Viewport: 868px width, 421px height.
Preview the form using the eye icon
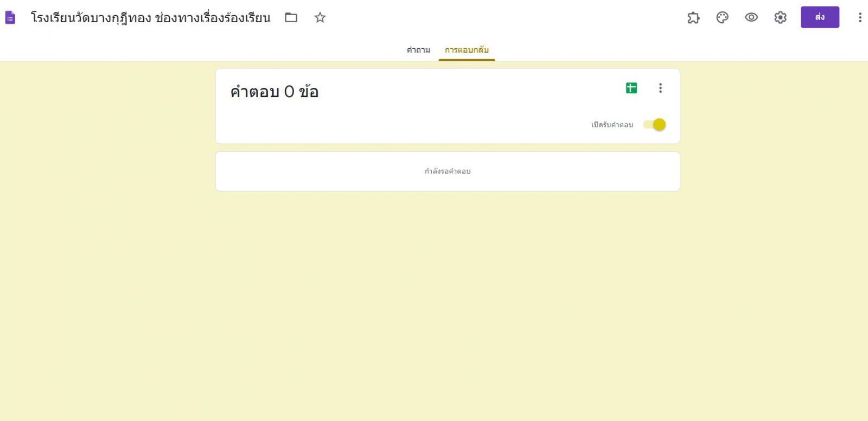click(x=751, y=17)
